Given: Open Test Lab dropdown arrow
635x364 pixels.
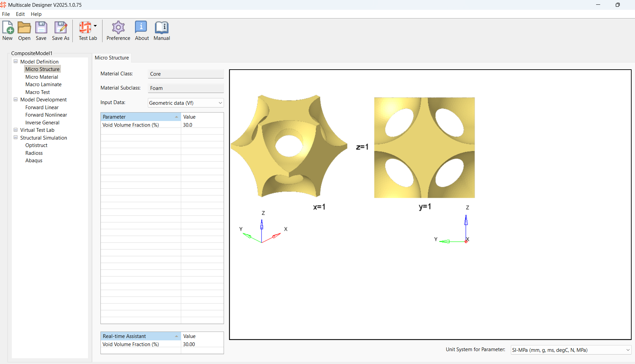Looking at the screenshot, I should [x=95, y=26].
